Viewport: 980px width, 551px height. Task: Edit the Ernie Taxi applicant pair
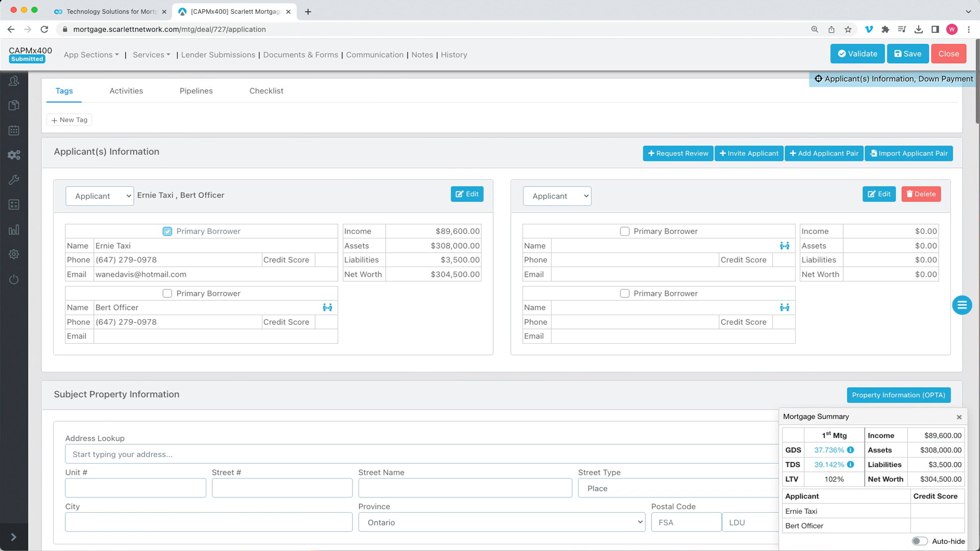click(x=467, y=194)
